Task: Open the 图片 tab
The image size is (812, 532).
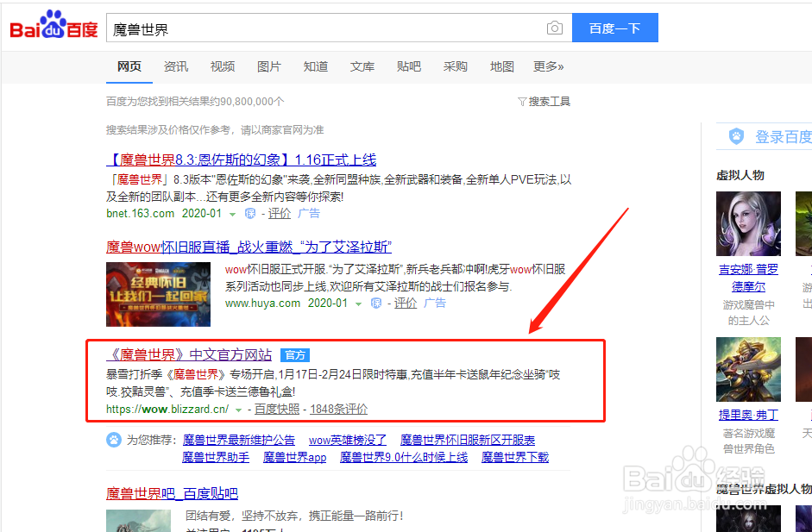Action: click(x=268, y=66)
